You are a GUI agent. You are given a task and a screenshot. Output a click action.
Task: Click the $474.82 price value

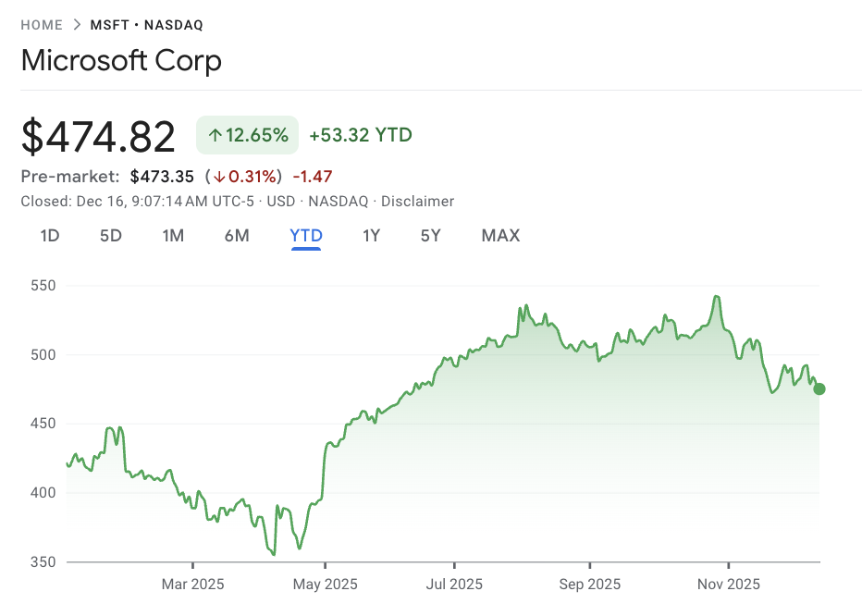[98, 137]
